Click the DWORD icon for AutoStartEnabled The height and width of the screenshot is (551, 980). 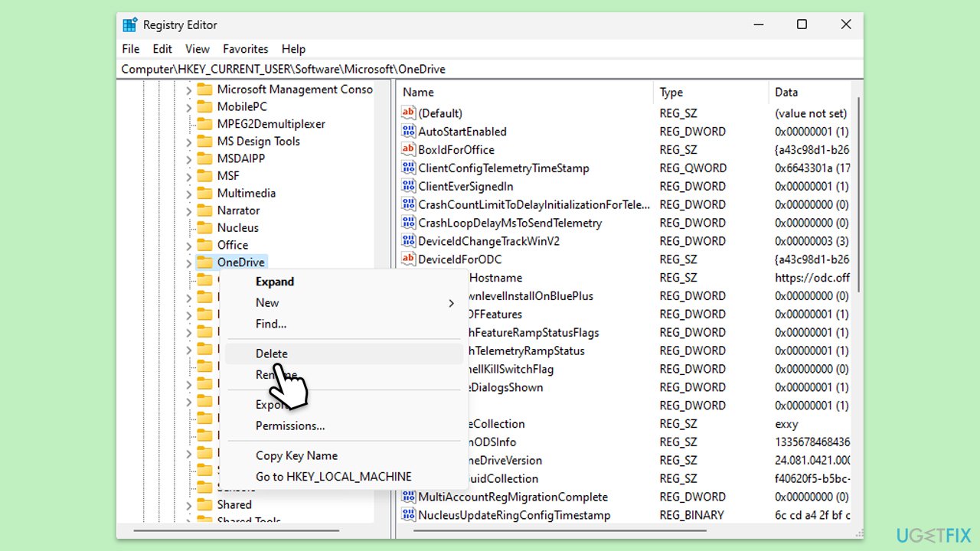click(408, 132)
